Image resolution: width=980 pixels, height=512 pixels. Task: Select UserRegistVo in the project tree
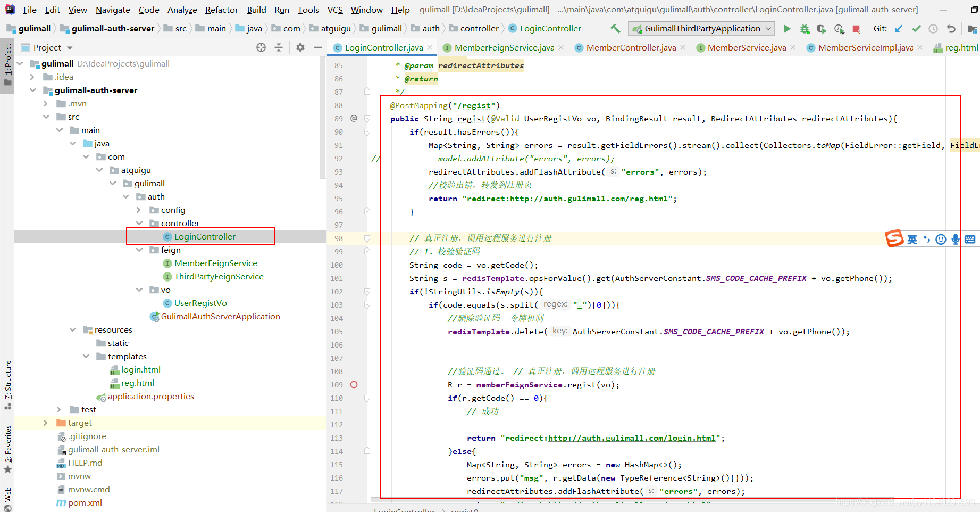coord(200,303)
